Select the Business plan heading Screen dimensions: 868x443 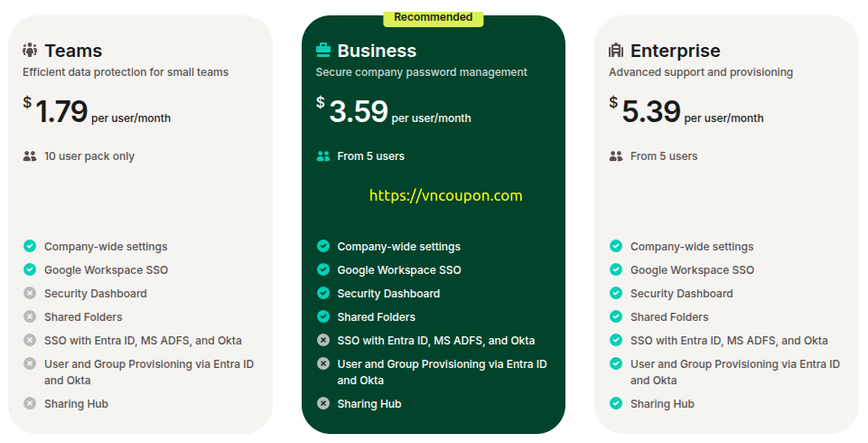point(377,51)
